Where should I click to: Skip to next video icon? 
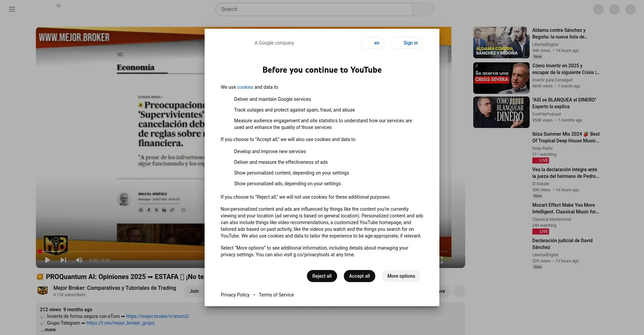point(63,260)
